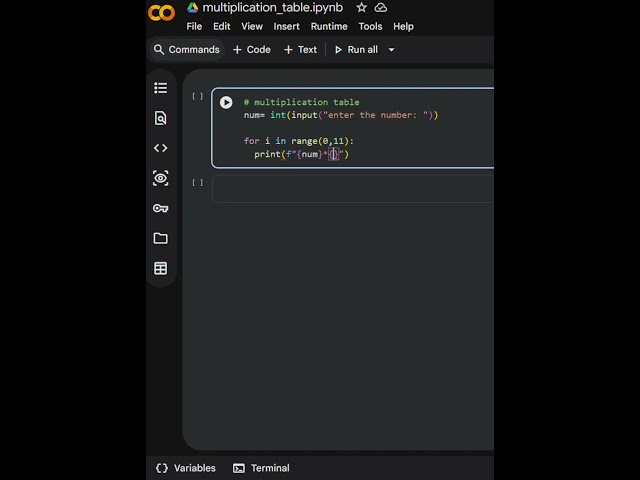Click the second cell execution count brackets
Screen dimensions: 640x480
tap(198, 182)
